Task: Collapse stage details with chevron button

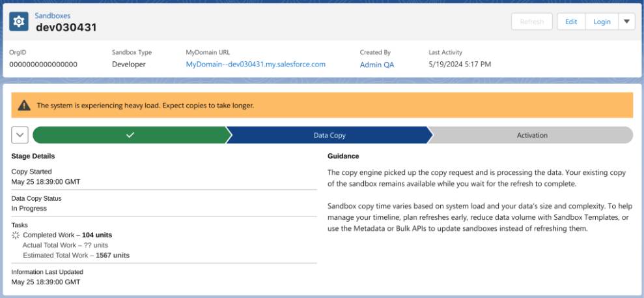Action: coord(20,135)
